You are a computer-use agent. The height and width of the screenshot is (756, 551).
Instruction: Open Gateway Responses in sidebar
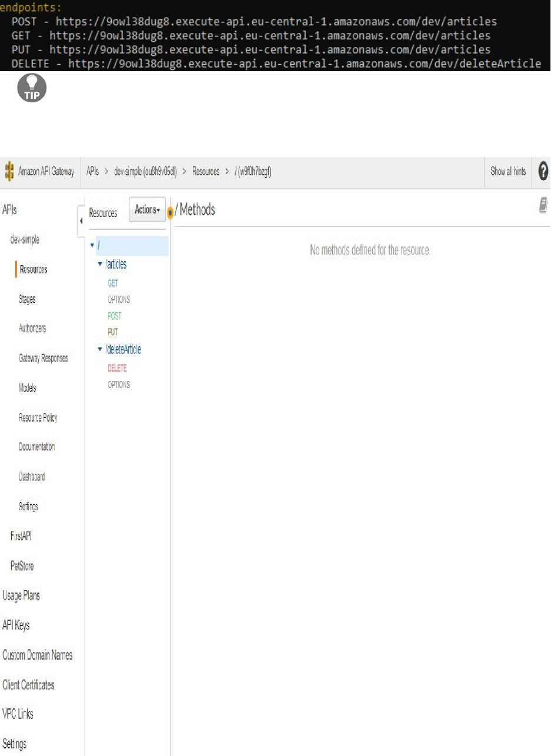click(x=44, y=359)
